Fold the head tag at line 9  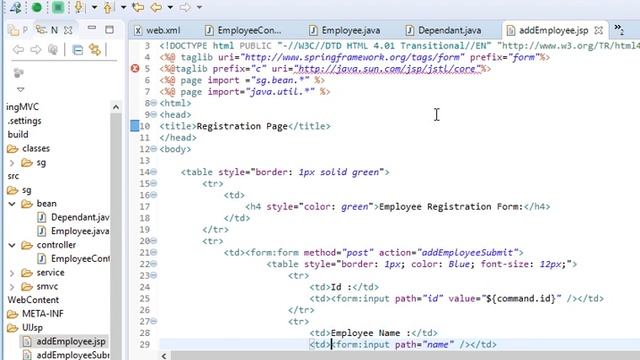point(153,114)
